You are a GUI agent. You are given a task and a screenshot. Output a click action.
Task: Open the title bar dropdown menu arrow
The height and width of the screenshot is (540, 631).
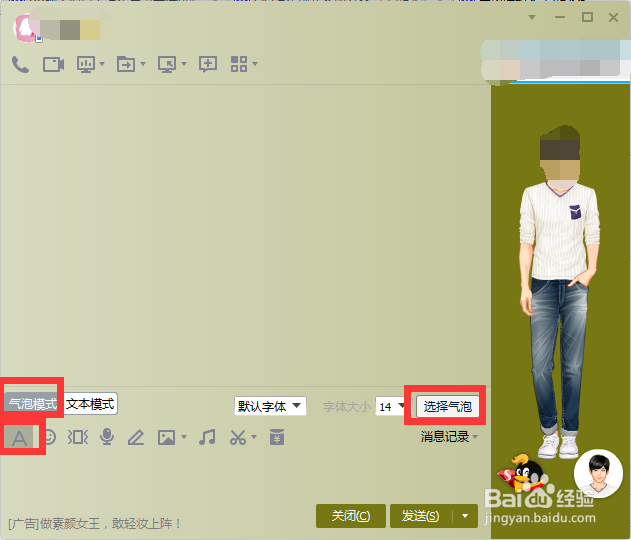(532, 17)
